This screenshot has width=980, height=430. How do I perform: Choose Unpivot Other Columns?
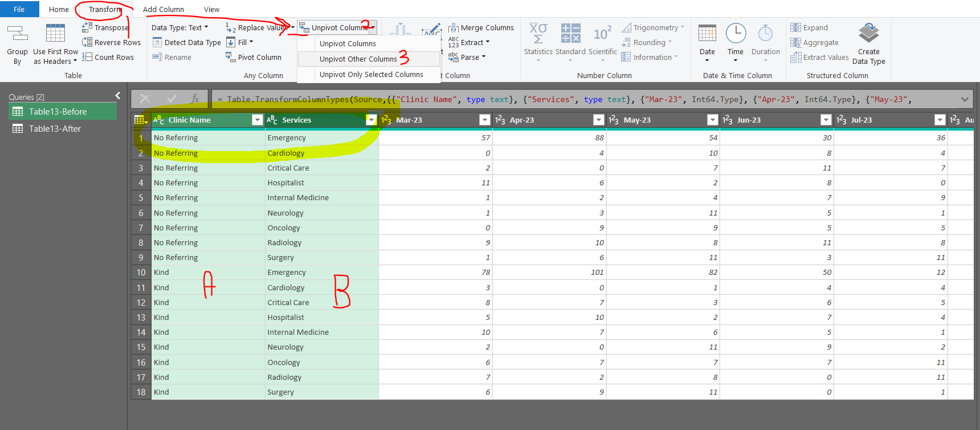coord(369,59)
